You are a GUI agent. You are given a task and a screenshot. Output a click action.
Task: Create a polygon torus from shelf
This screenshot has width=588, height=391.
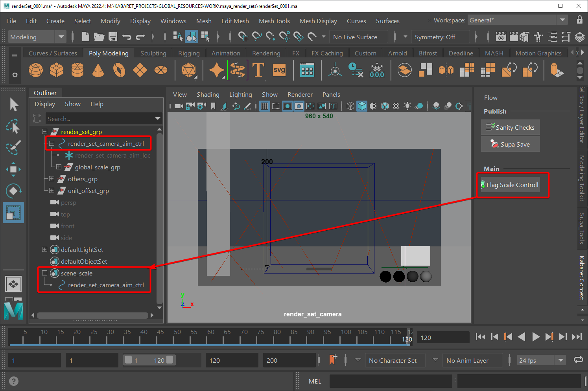point(119,70)
